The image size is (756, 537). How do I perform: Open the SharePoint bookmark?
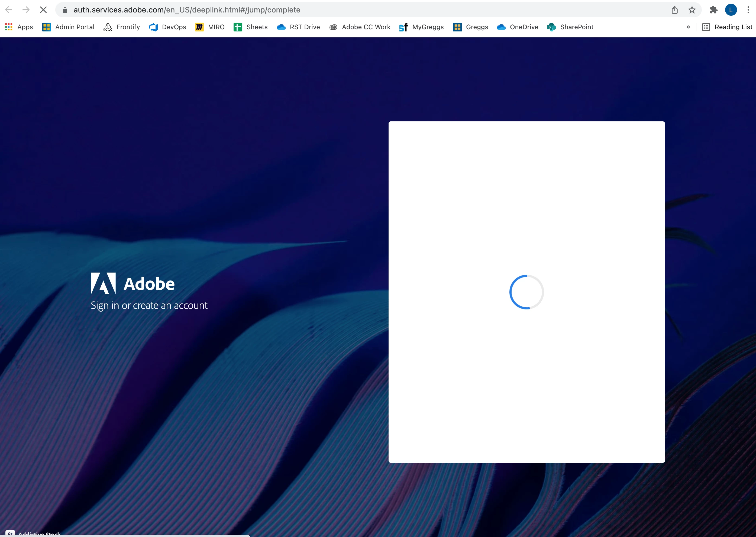coord(570,27)
